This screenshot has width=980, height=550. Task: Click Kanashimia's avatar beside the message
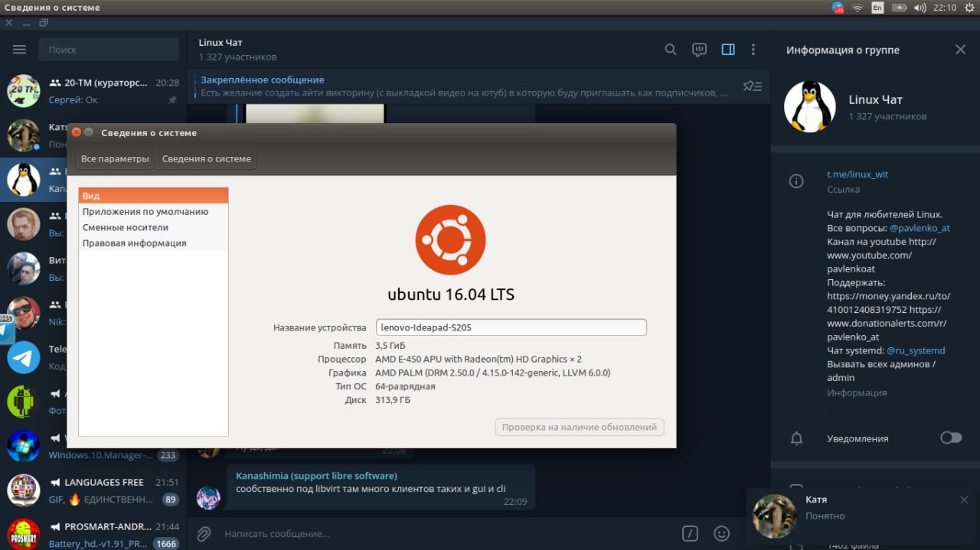208,498
